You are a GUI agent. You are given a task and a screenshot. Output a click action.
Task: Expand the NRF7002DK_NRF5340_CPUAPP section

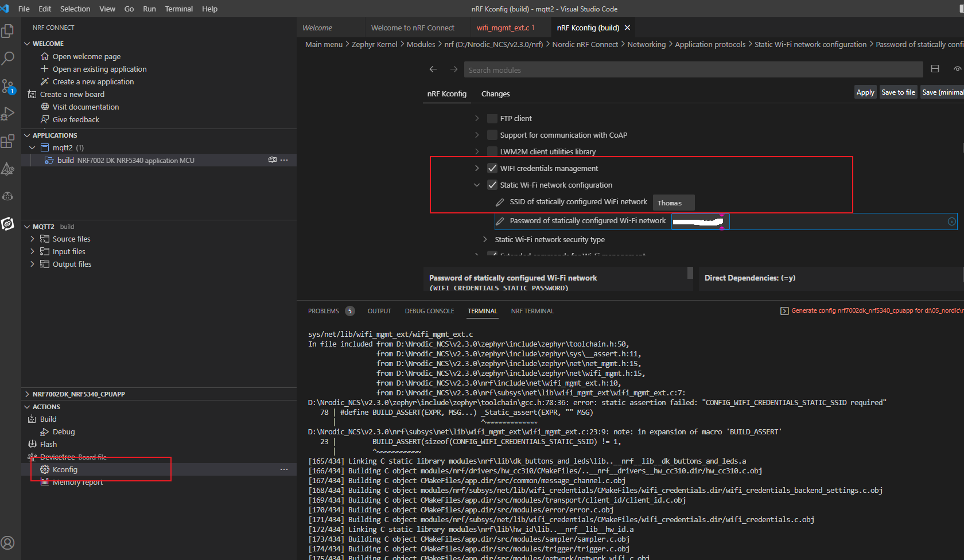(x=27, y=394)
